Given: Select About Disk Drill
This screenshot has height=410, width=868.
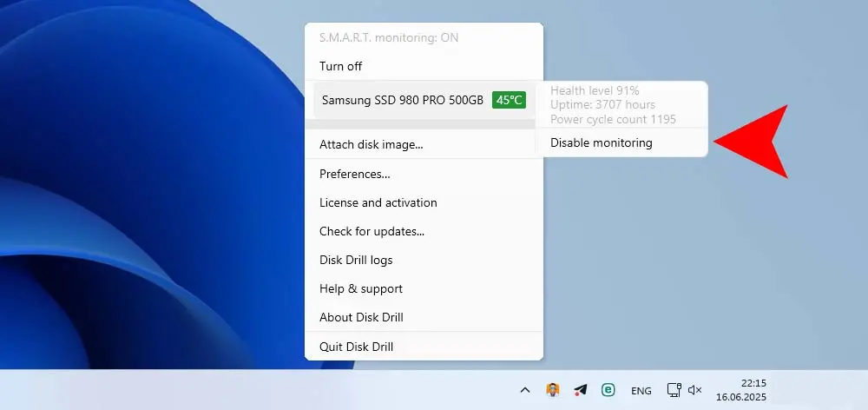Looking at the screenshot, I should [424, 317].
